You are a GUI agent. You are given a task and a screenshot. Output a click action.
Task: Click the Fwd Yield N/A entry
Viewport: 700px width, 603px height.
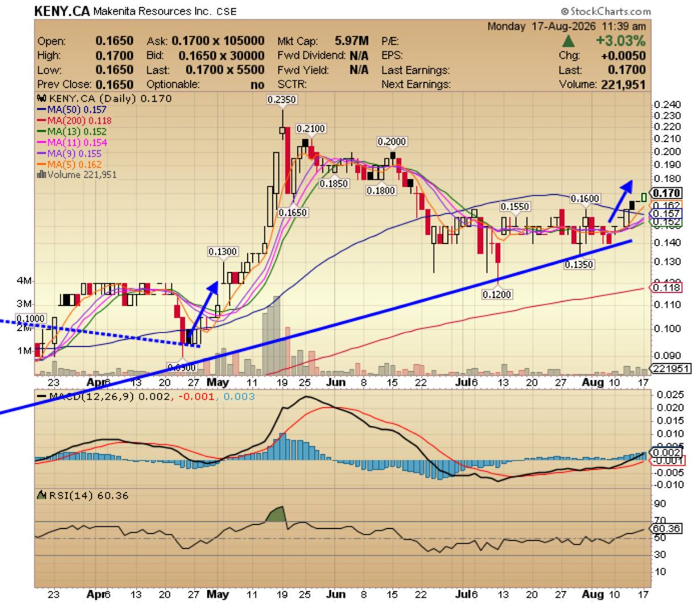point(323,70)
